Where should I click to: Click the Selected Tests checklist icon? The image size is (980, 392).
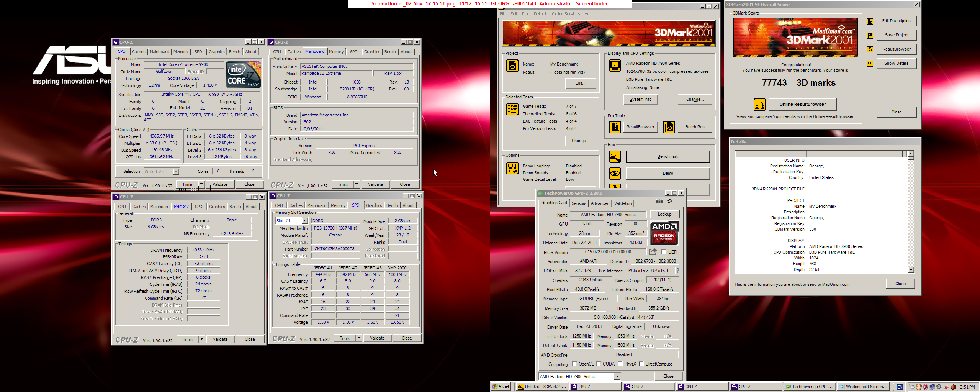pyautogui.click(x=512, y=109)
